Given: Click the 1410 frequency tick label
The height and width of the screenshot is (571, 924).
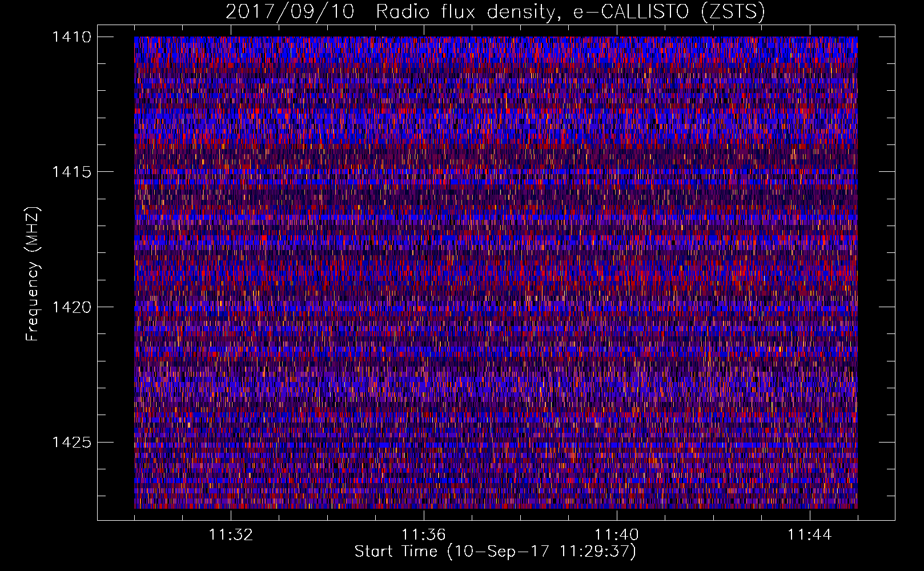Looking at the screenshot, I should [x=71, y=37].
